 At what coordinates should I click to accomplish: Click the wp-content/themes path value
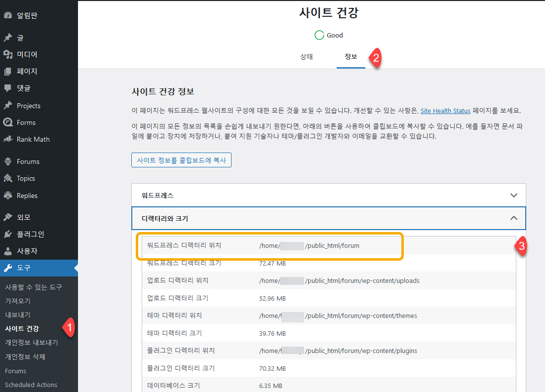coord(338,316)
